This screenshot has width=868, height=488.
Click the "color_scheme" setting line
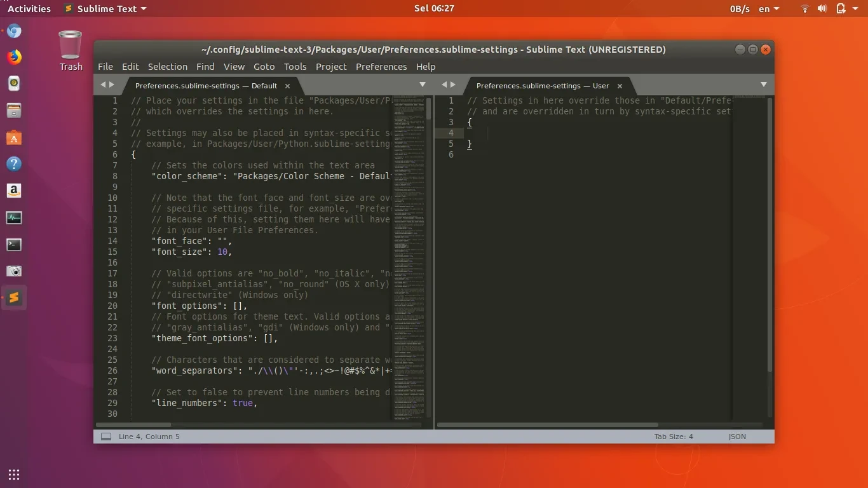coord(271,176)
